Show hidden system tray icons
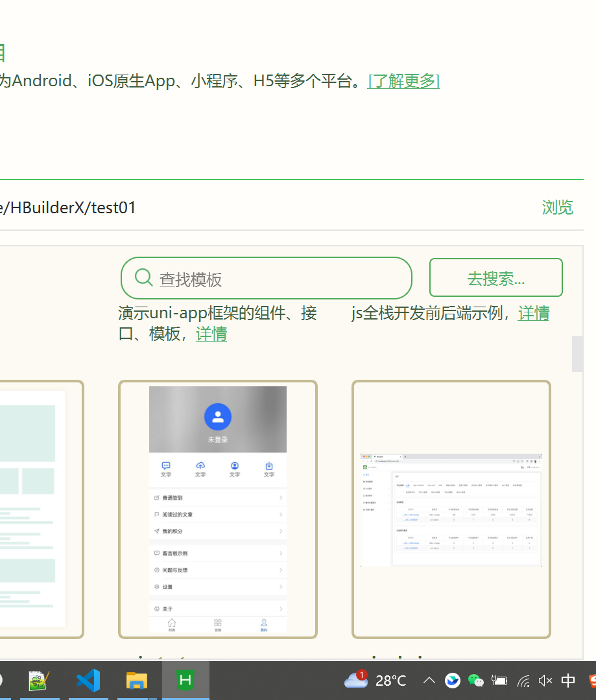Image resolution: width=596 pixels, height=700 pixels. point(429,681)
